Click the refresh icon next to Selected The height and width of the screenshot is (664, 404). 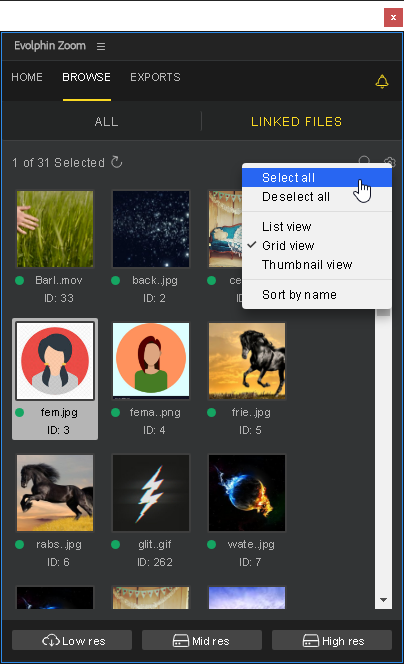[x=116, y=162]
